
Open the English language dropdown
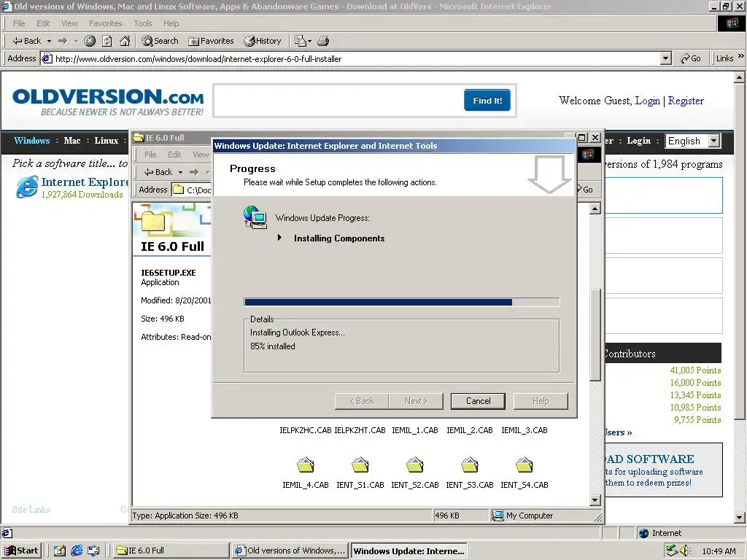(692, 141)
